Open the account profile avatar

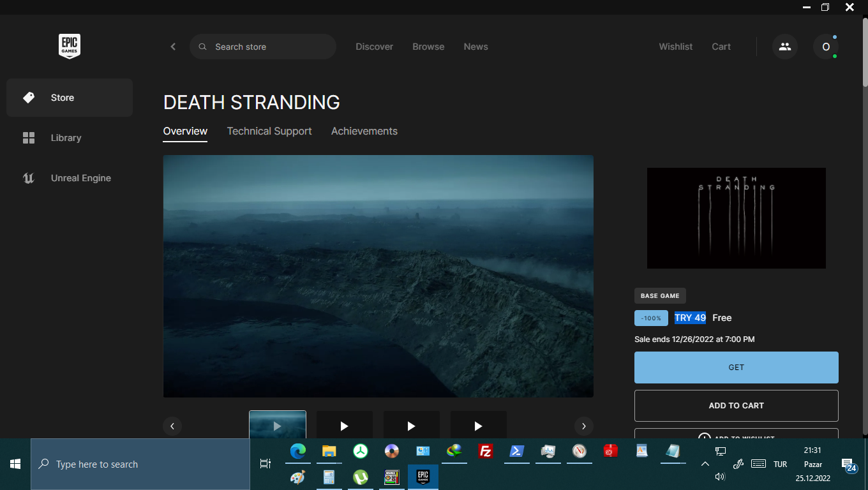point(826,47)
